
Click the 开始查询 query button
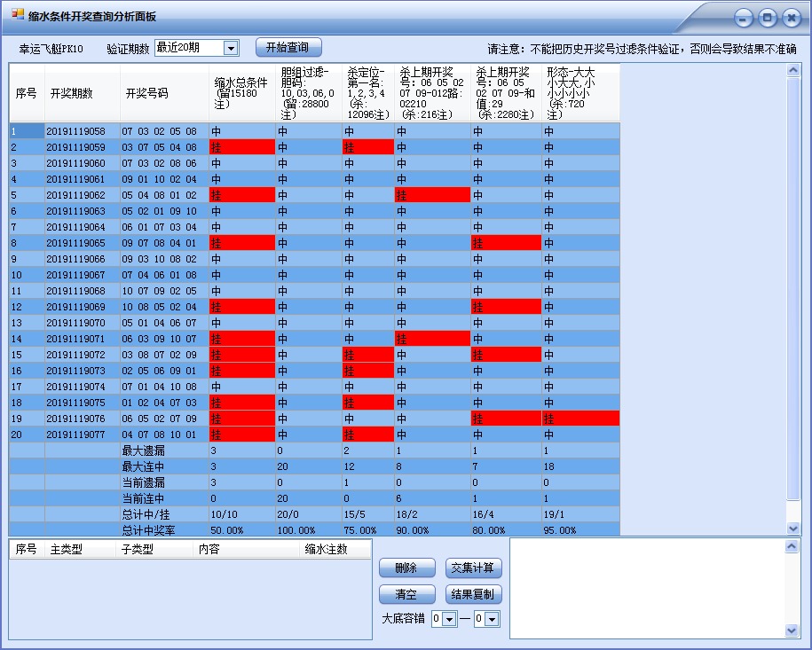tap(286, 47)
